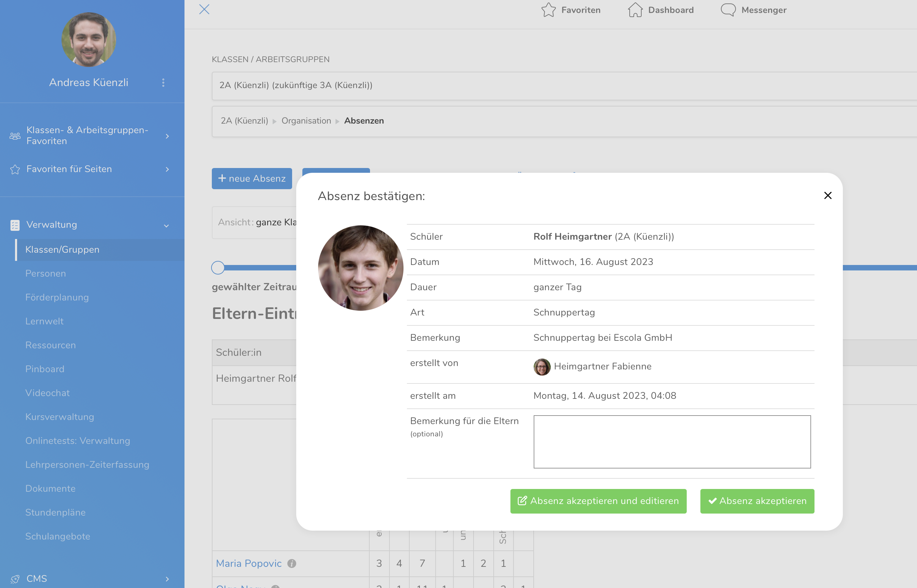This screenshot has height=588, width=917.
Task: Click the time range slider handle
Action: click(218, 268)
